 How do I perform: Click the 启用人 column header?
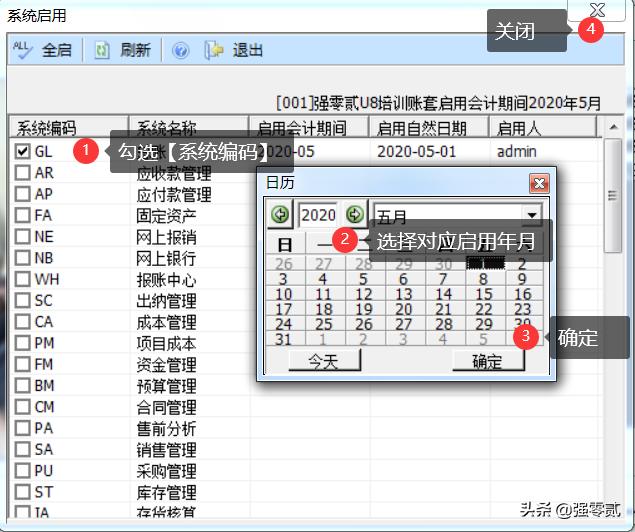coord(543,128)
